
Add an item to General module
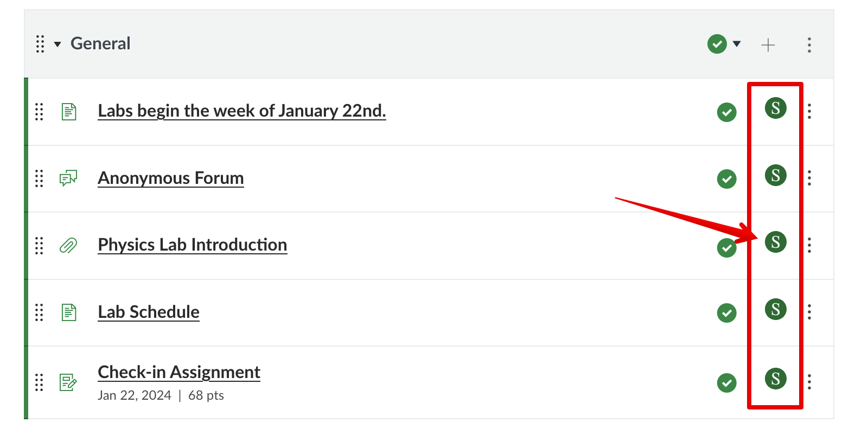768,44
